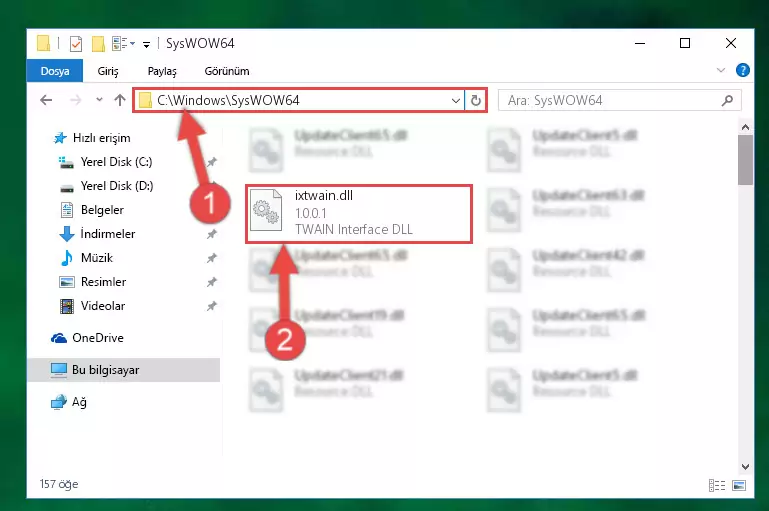769x511 pixels.
Task: Click pin icon next to İndirmeler
Action: (211, 234)
